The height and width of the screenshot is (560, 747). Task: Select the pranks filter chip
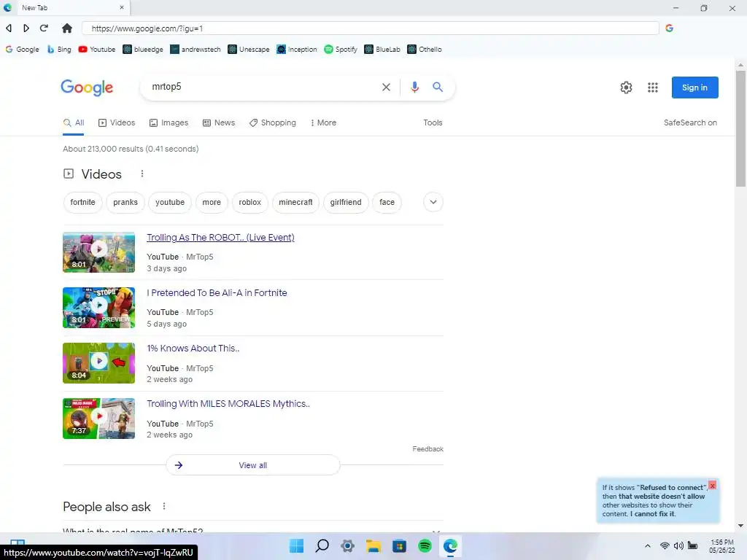[125, 203]
